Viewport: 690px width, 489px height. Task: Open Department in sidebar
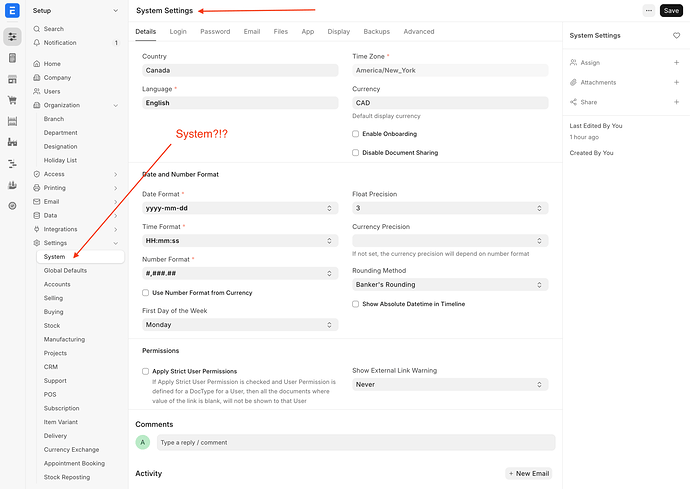tap(60, 133)
